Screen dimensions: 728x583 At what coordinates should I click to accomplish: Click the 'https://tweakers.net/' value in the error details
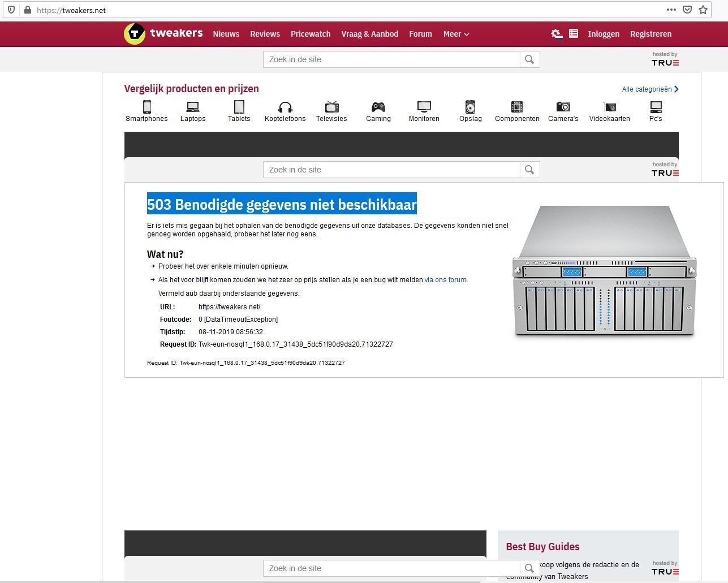230,307
